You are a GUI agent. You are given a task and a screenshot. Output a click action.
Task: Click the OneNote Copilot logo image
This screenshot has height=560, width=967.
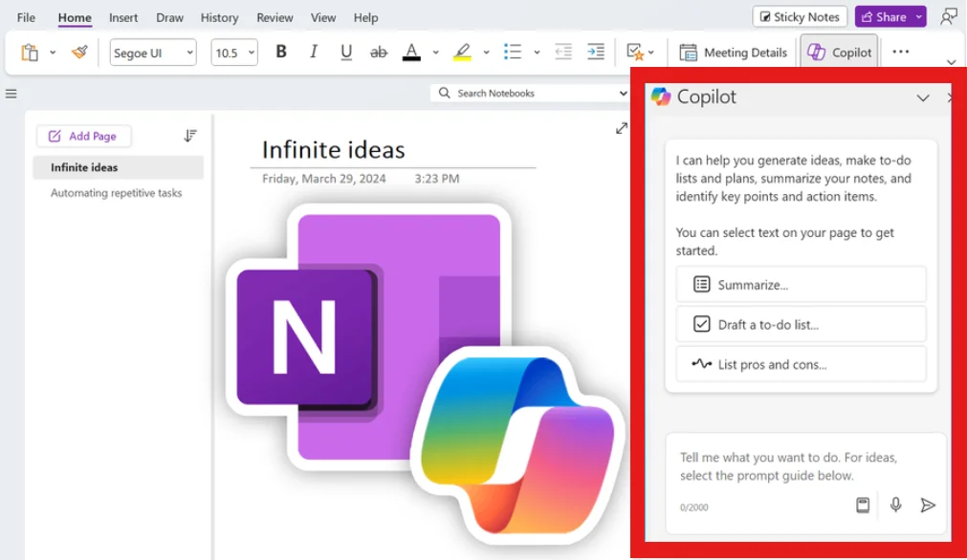426,374
